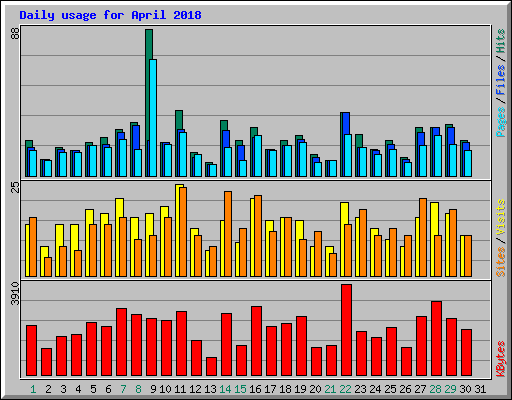
Task: Select day '9' on the x-axis
Action: [x=153, y=389]
